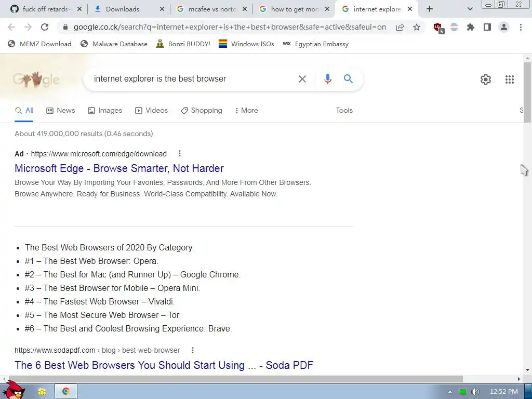This screenshot has width=532, height=399.
Task: Submit search with the magnifier icon
Action: [x=348, y=79]
